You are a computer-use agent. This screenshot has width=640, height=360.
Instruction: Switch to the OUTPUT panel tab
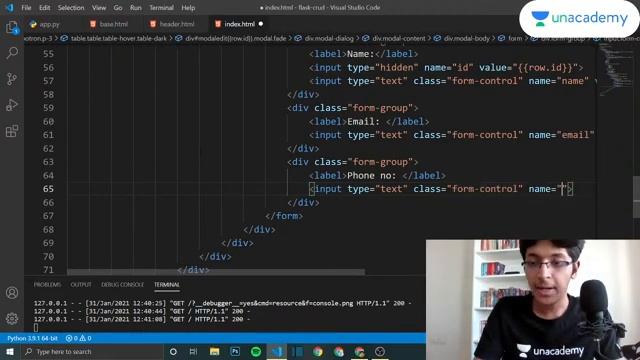[x=81, y=284]
